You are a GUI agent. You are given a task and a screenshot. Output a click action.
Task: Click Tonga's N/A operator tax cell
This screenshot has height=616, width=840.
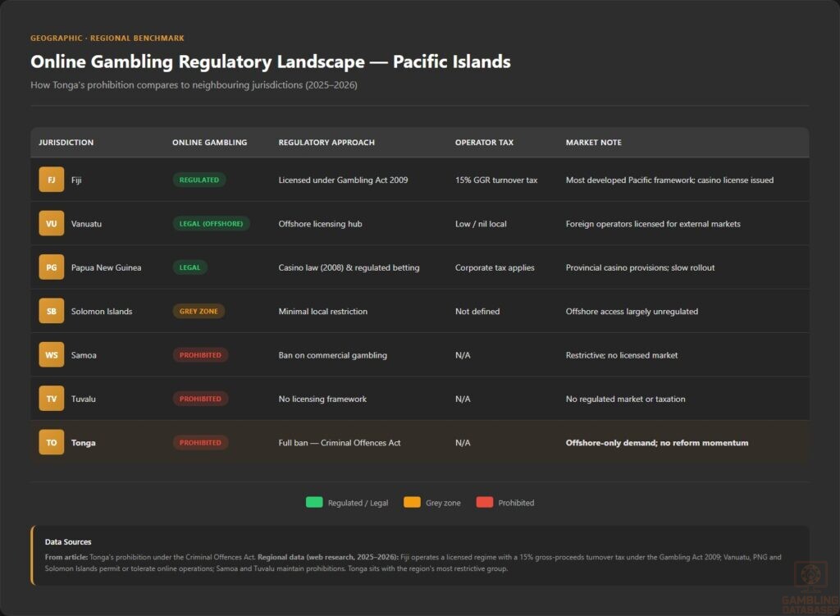(x=463, y=443)
